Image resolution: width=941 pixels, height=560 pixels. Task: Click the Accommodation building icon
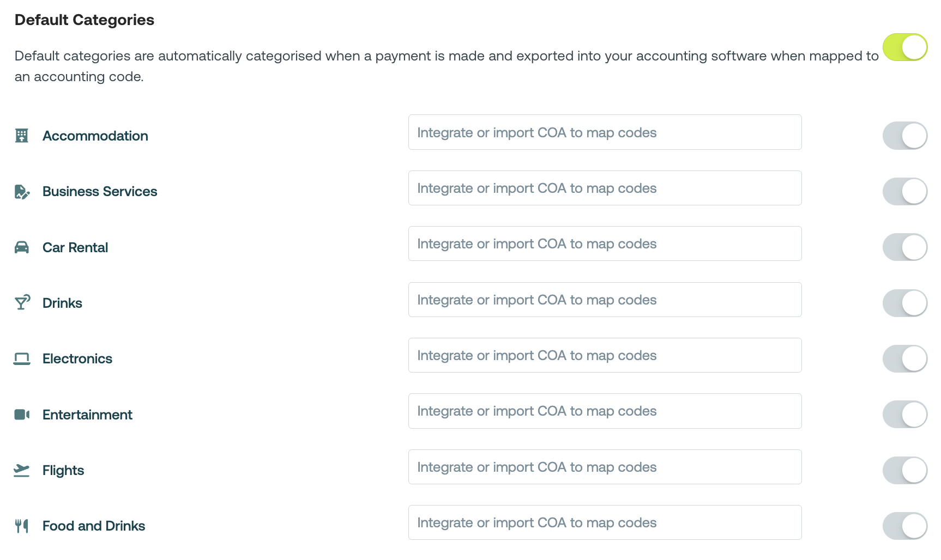[22, 136]
